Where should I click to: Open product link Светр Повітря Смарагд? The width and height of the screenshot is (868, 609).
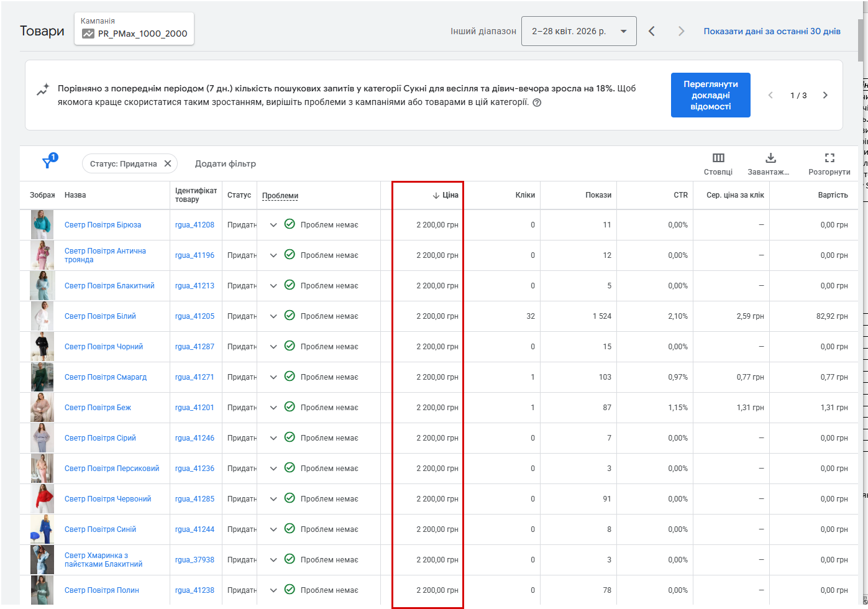point(106,377)
